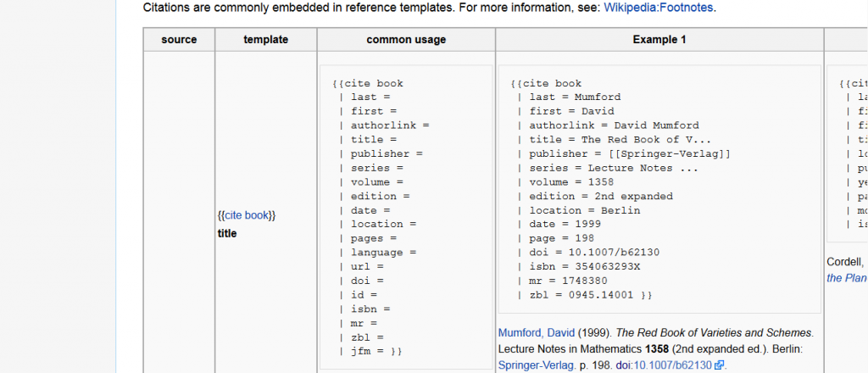Click '| url =' line in common usage
868x373 pixels.
(x=361, y=267)
